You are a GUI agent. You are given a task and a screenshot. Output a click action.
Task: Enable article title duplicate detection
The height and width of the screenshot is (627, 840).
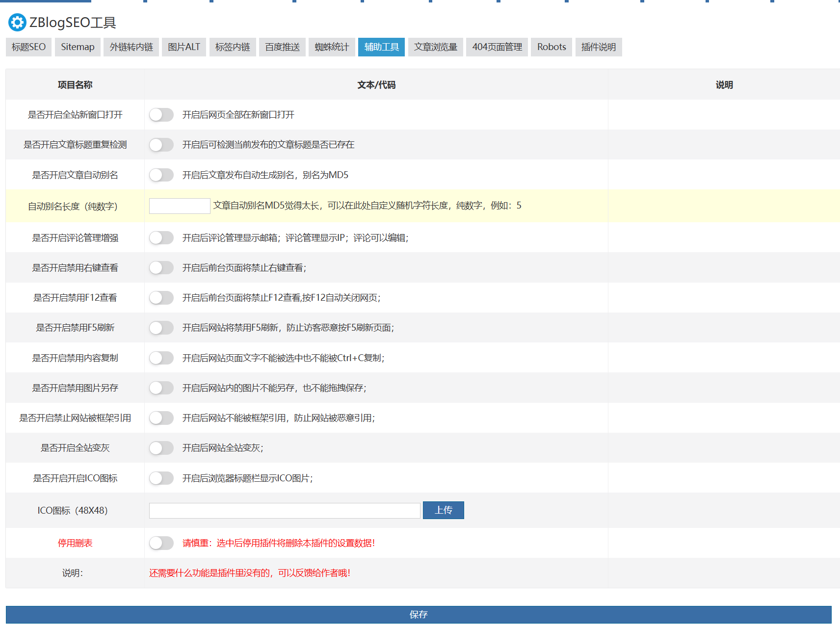pyautogui.click(x=161, y=145)
